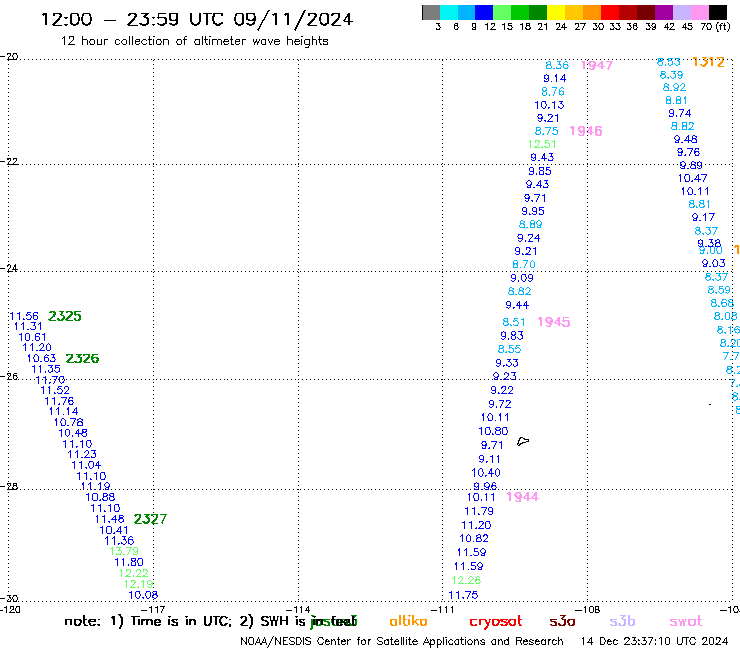Image resolution: width=740 pixels, height=650 pixels.
Task: Click the -111 longitude axis label
Action: pyautogui.click(x=444, y=610)
